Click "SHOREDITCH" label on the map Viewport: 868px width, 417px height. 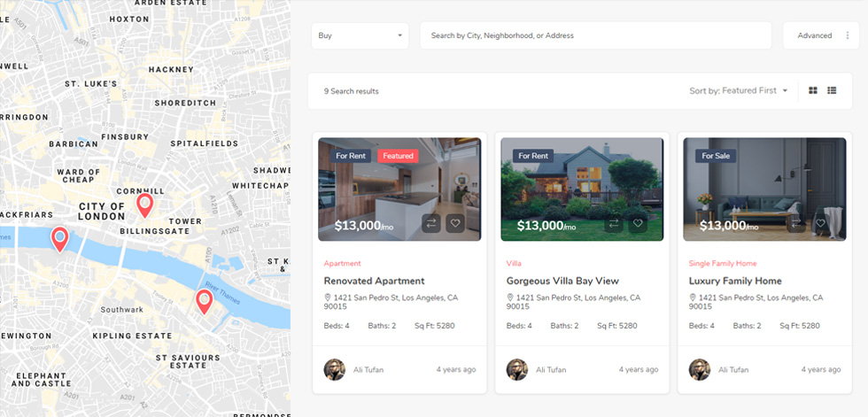(x=185, y=103)
